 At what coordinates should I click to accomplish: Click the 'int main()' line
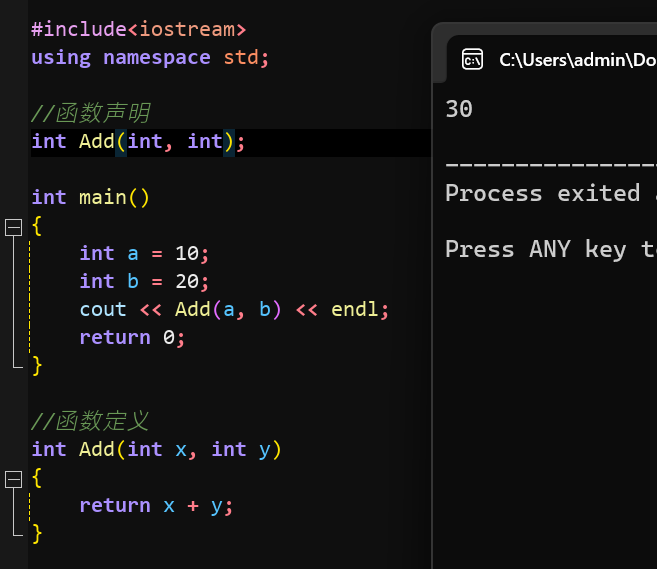(90, 197)
